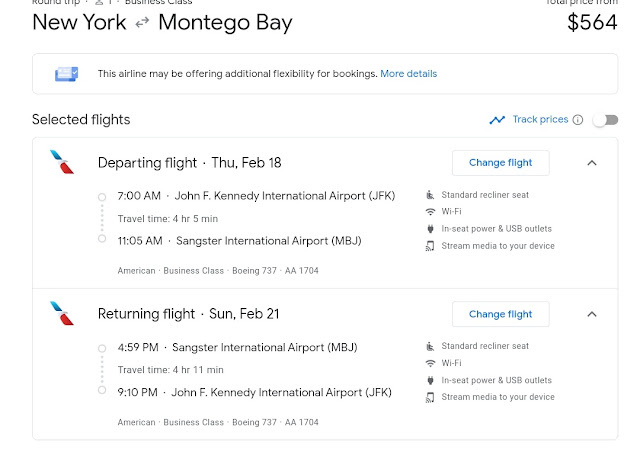Click Change flight for the returning flight
The width and height of the screenshot is (640, 452).
pos(500,314)
